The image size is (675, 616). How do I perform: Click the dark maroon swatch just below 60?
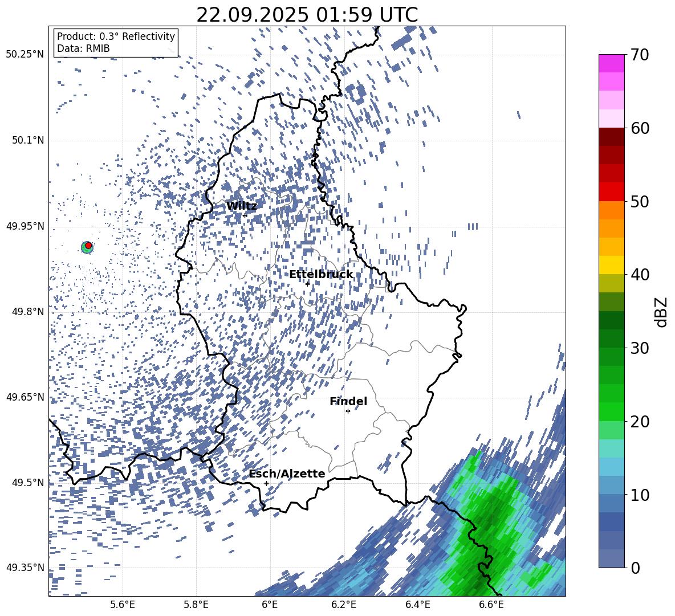pos(611,137)
